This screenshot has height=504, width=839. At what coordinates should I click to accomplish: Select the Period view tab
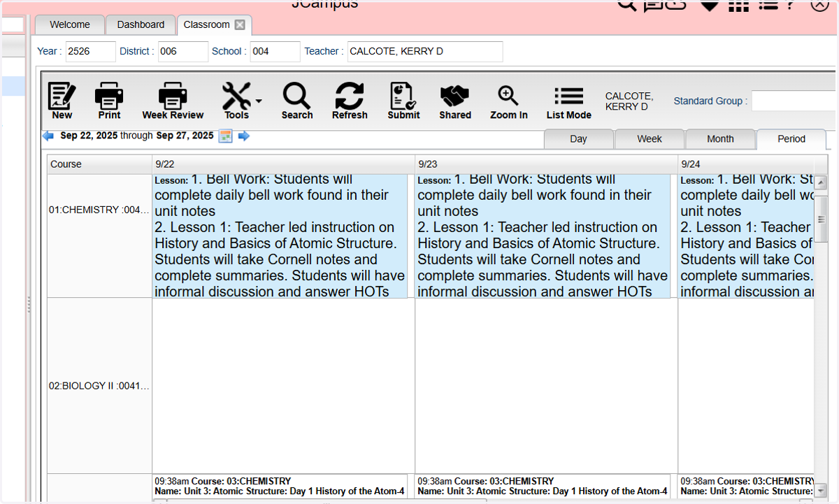click(791, 139)
